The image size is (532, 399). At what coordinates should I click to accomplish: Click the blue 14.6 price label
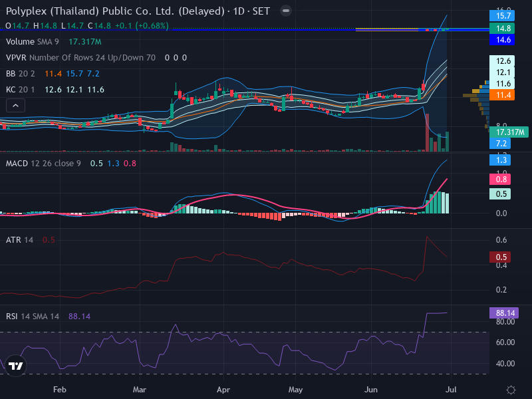(502, 40)
